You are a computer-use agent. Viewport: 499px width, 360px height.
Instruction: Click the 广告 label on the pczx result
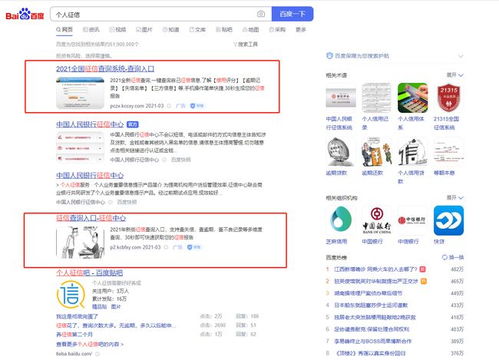[180, 106]
